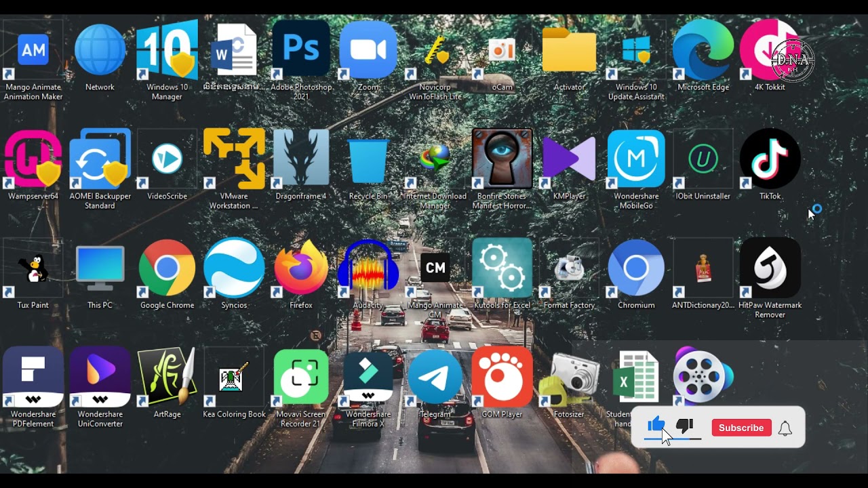
Task: Open the Syncios shortcut
Action: pos(234,269)
